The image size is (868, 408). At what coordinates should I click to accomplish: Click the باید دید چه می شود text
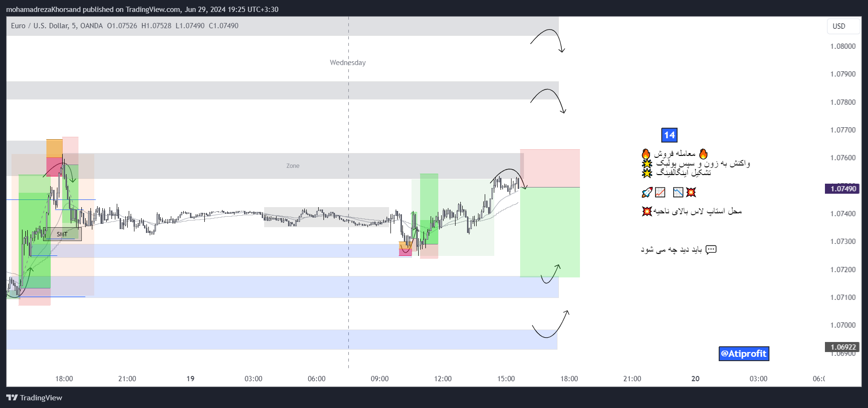tap(671, 250)
